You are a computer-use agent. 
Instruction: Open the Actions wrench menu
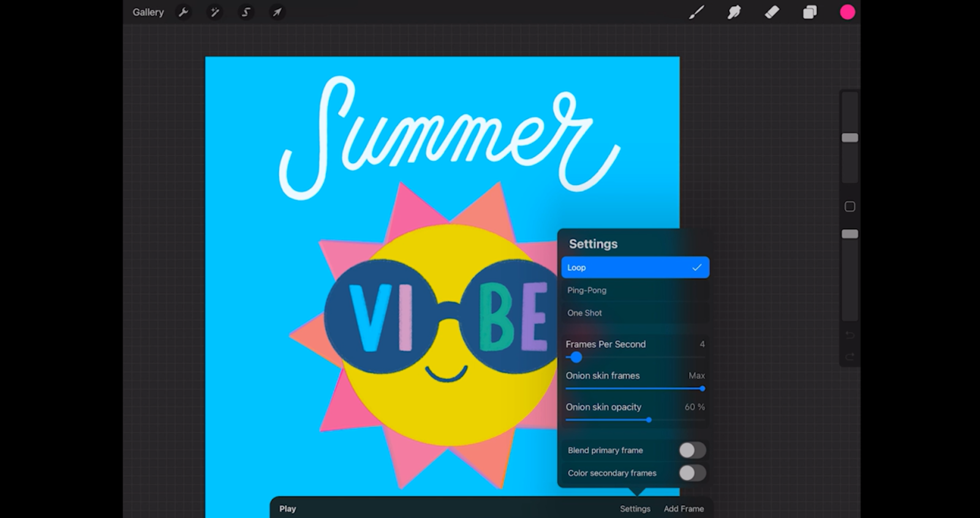tap(183, 12)
